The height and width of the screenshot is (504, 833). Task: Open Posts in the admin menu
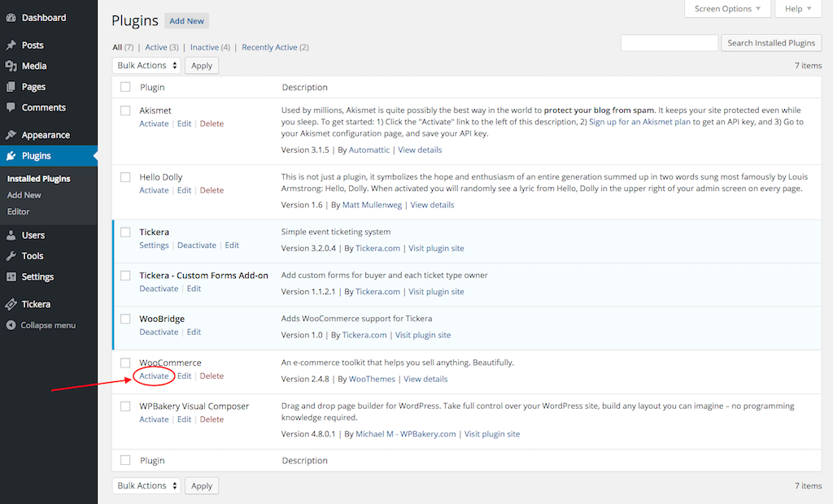33,46
